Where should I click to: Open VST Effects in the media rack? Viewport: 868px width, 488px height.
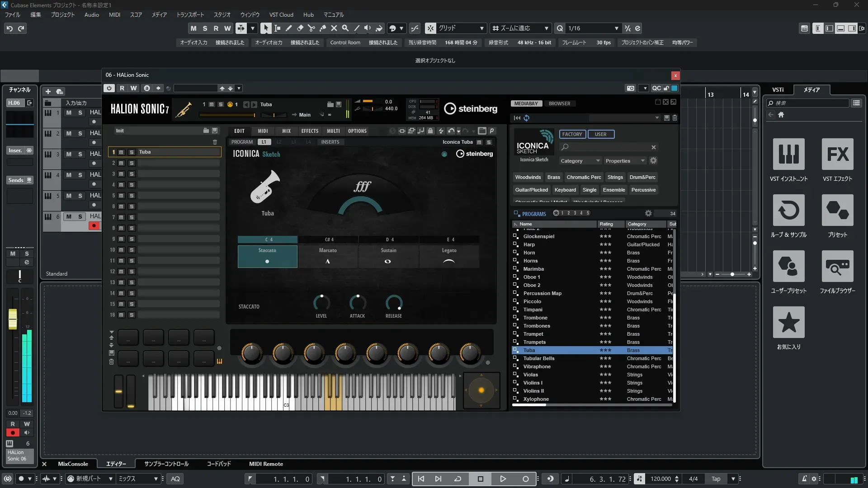[837, 154]
